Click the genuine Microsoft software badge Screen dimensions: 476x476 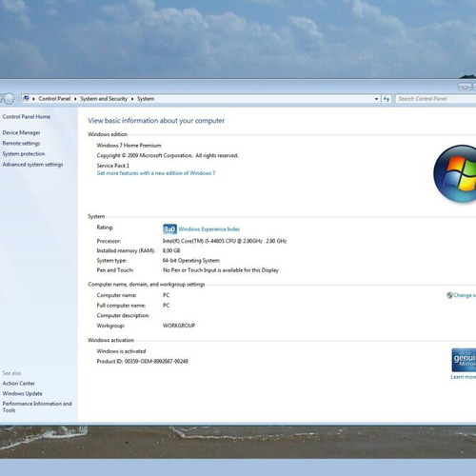click(464, 360)
